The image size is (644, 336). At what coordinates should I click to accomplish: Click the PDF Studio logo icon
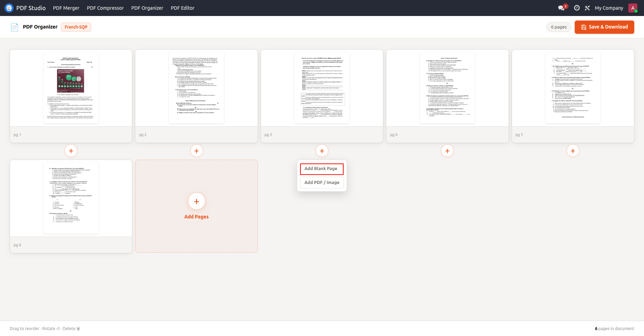[x=9, y=8]
